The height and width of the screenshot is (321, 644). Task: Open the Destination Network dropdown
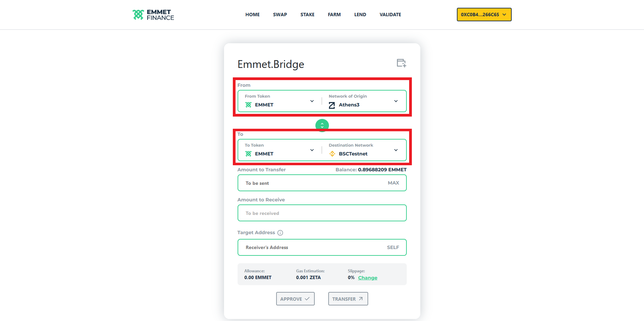[x=396, y=150]
